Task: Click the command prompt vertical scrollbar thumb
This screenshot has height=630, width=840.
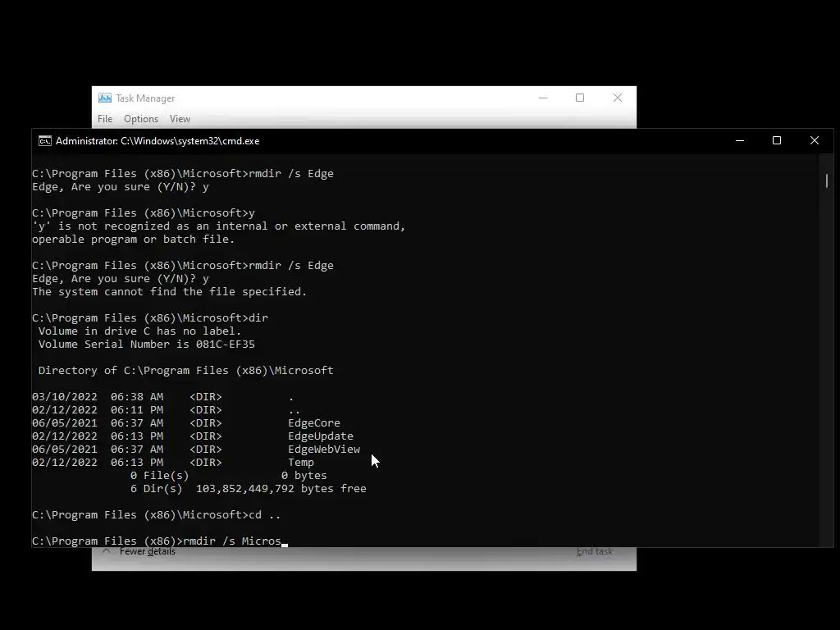Action: (x=827, y=181)
